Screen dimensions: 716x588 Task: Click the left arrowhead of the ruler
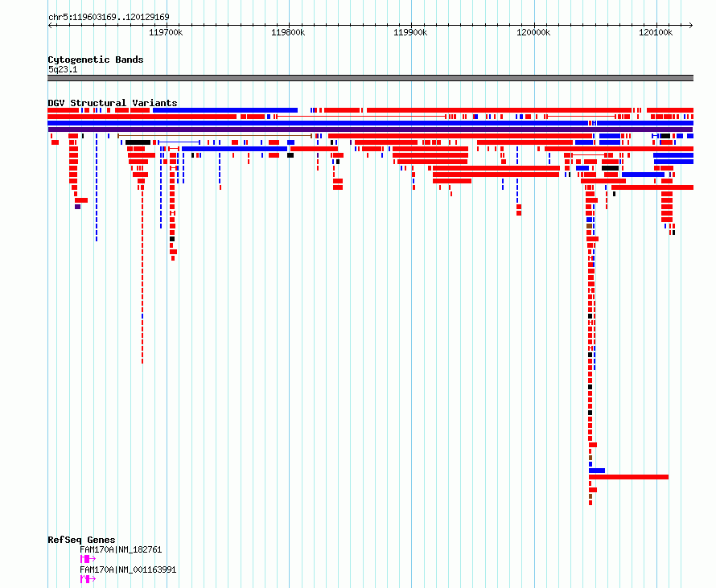(x=50, y=25)
